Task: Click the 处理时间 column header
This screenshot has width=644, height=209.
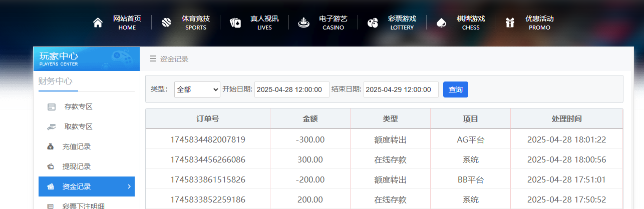Action: 566,119
